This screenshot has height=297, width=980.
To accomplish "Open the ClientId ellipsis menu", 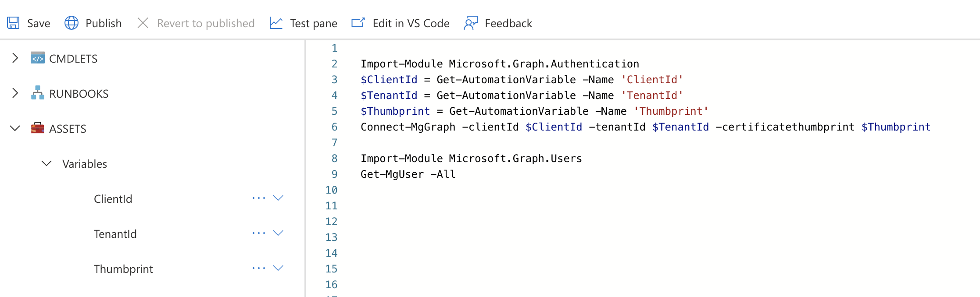I will click(x=258, y=198).
